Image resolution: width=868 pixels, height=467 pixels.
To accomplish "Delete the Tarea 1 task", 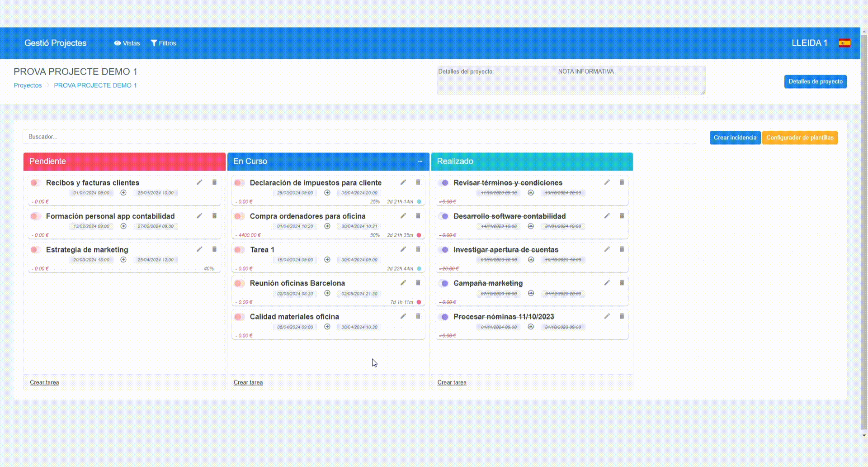I will [418, 249].
